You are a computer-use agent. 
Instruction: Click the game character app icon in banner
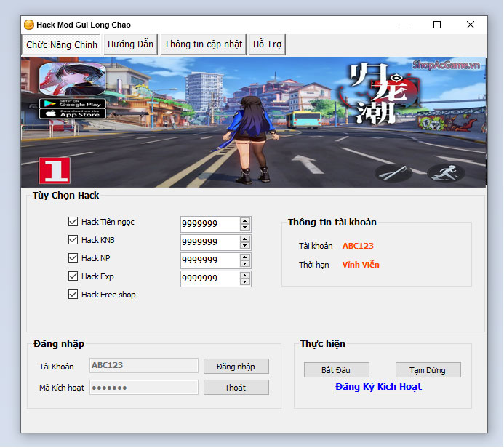(72, 79)
